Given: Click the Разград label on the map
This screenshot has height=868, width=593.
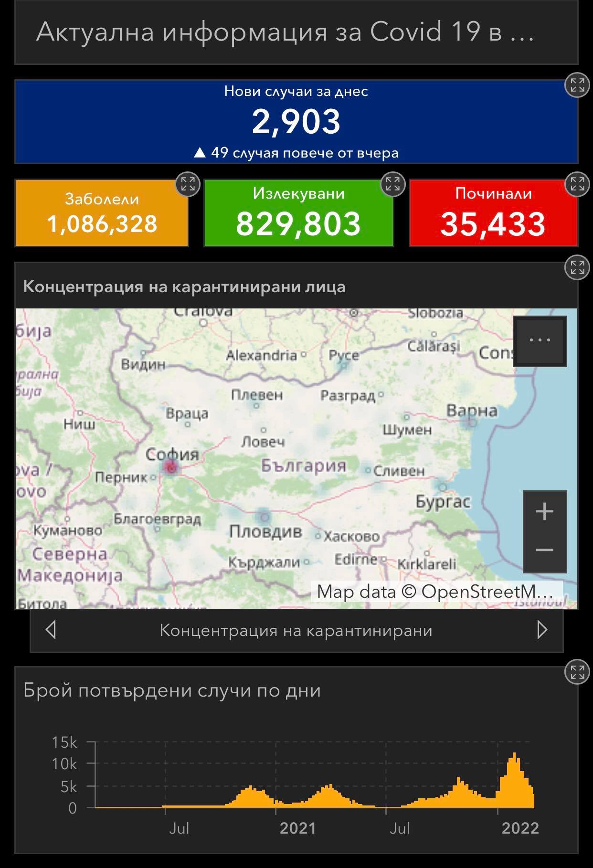Looking at the screenshot, I should (348, 396).
